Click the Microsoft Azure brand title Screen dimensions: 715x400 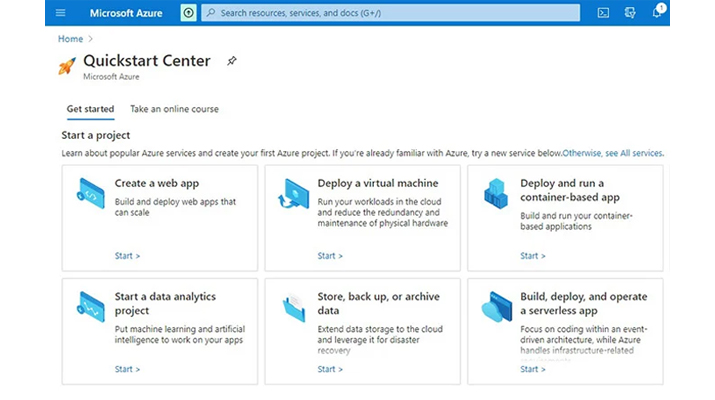[x=126, y=13]
